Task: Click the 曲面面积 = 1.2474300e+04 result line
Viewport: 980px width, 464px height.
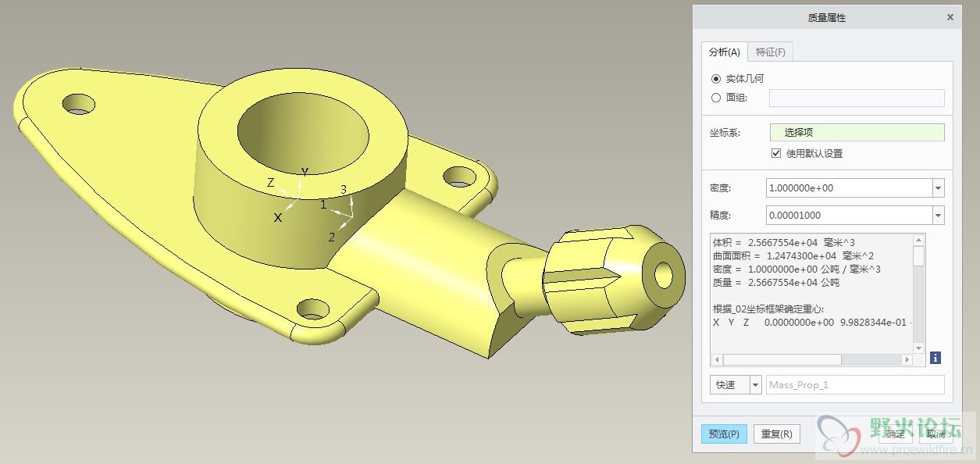Action: [x=793, y=255]
